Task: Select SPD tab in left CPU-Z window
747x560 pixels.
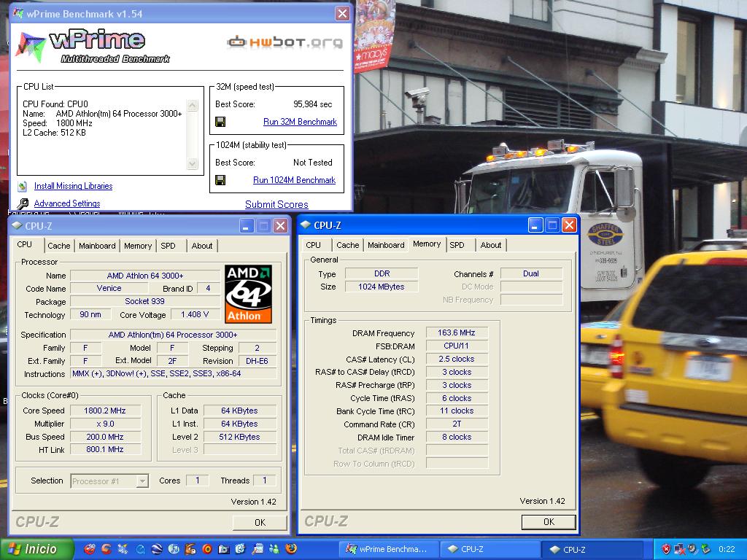Action: click(x=168, y=246)
